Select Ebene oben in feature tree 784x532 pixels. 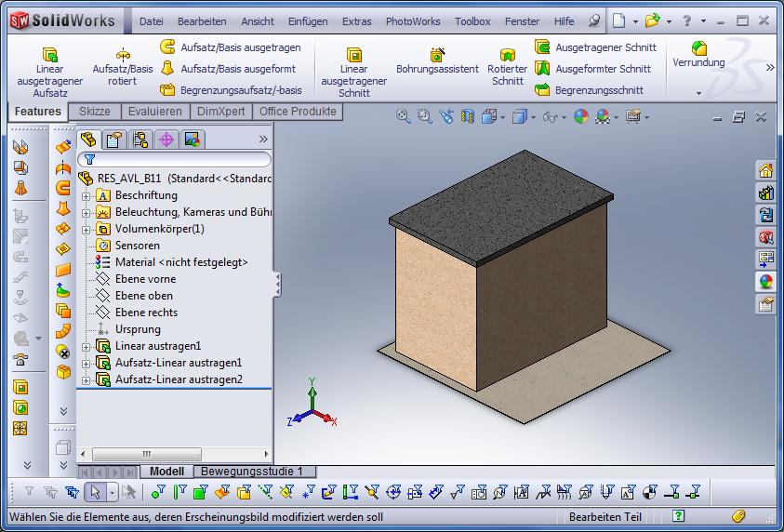point(143,296)
